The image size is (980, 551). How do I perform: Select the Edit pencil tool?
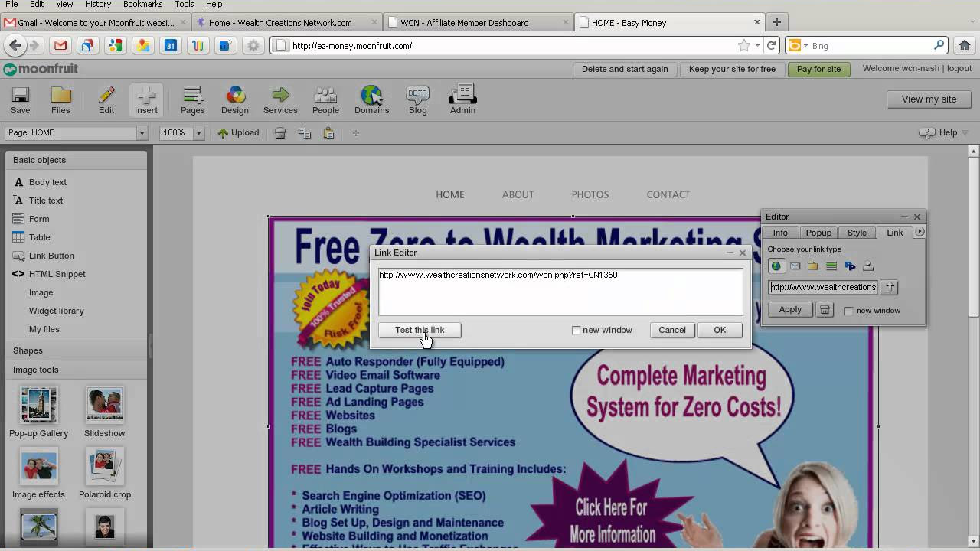[x=106, y=100]
